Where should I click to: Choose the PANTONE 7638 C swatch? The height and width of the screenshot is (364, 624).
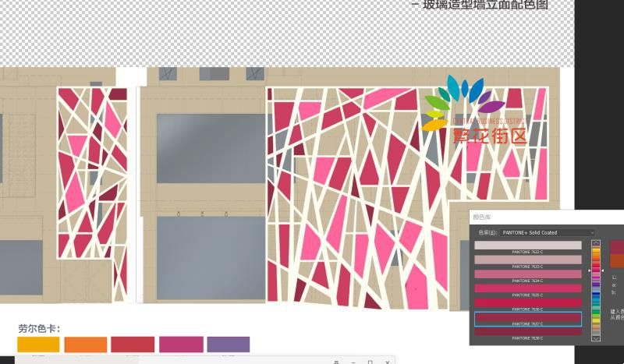tap(528, 331)
